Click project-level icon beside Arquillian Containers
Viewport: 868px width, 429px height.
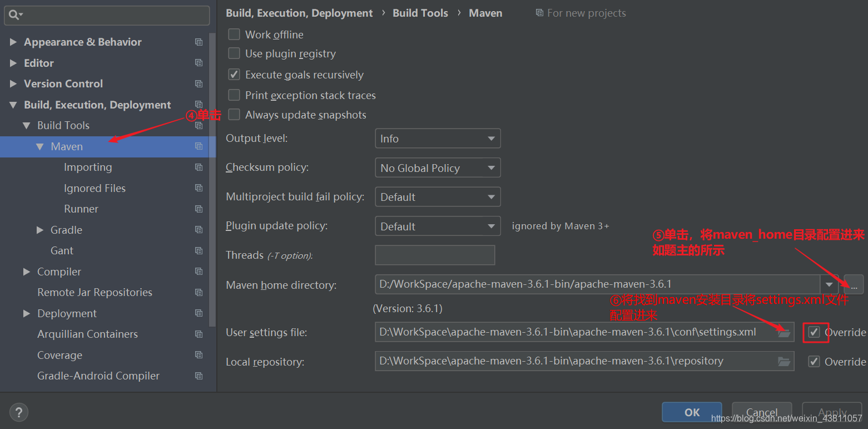(199, 334)
